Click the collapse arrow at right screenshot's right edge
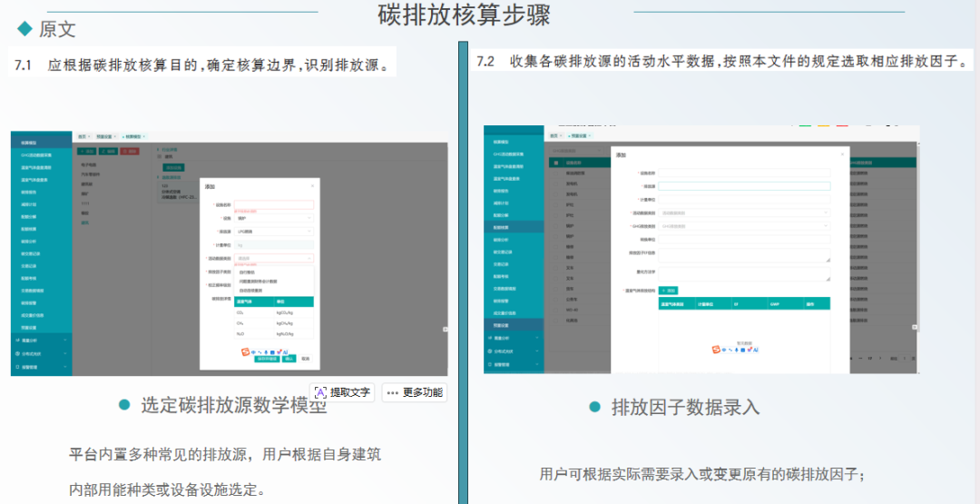The width and height of the screenshot is (980, 504). (915, 327)
